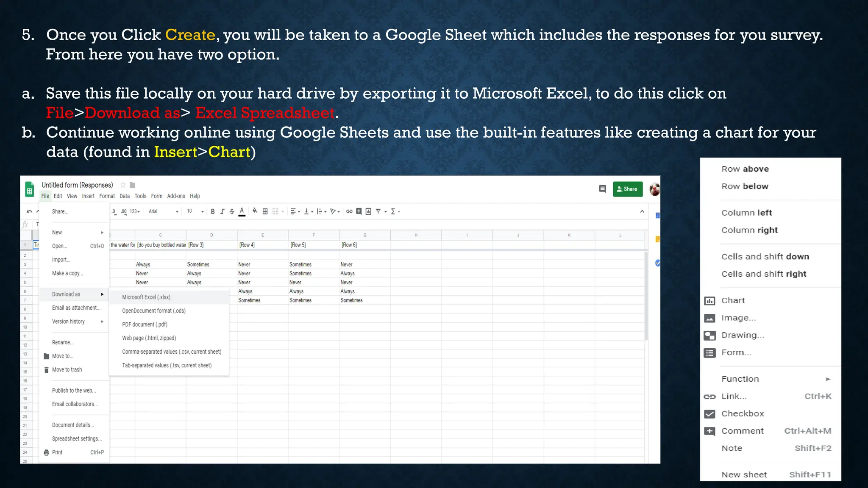The width and height of the screenshot is (868, 488).
Task: Open the fill color paint bucket
Action: (255, 211)
